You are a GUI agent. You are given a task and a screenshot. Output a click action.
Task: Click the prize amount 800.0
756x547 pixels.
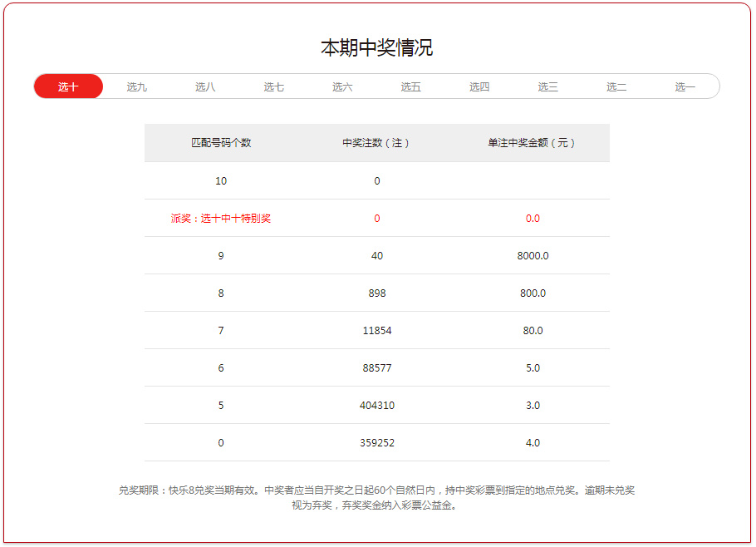533,293
